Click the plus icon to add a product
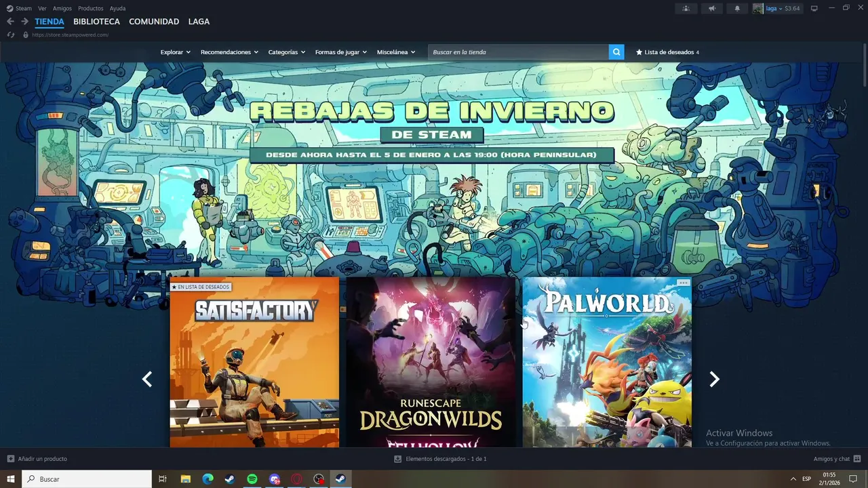The width and height of the screenshot is (868, 488). tap(10, 459)
